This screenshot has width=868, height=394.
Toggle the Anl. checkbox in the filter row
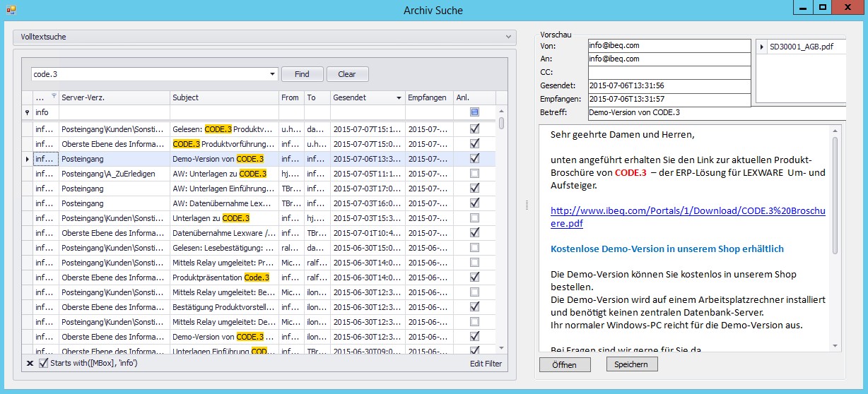(x=474, y=112)
